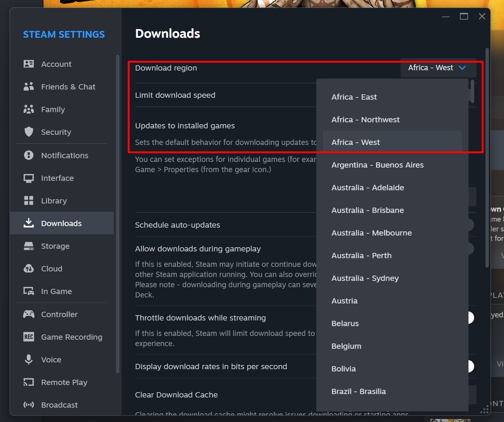This screenshot has height=422, width=504.
Task: Choose Brazil - Brasilia region
Action: pos(392,391)
